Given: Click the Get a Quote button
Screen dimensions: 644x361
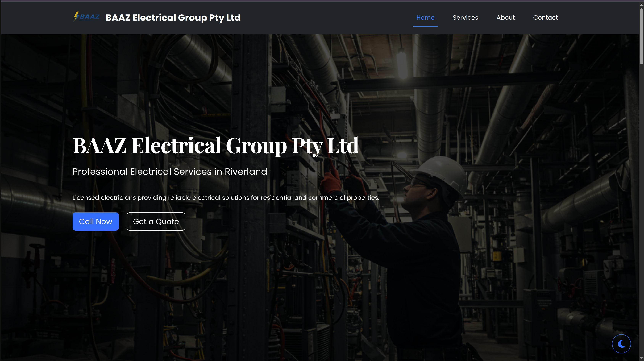Looking at the screenshot, I should click(156, 222).
